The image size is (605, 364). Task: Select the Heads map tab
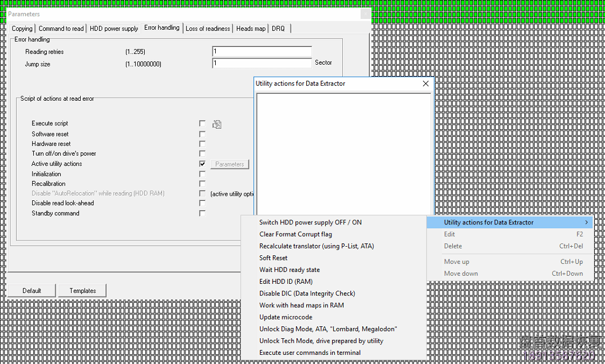[x=250, y=27]
